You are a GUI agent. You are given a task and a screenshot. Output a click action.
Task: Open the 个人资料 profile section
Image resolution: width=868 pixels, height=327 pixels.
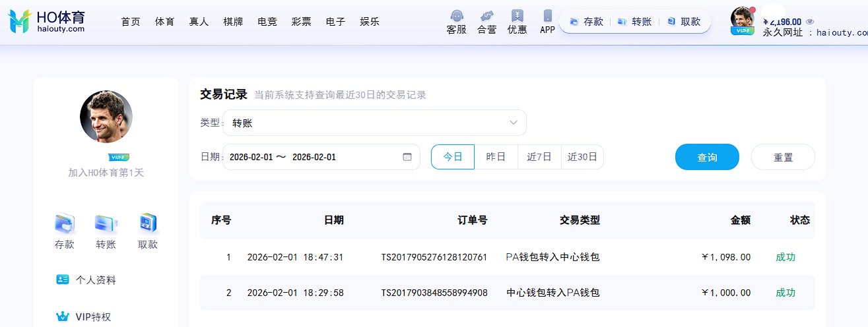click(96, 280)
